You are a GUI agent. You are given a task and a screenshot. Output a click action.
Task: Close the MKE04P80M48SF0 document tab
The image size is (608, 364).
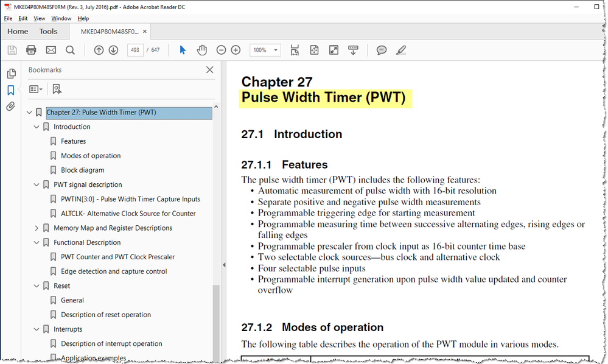pos(145,32)
